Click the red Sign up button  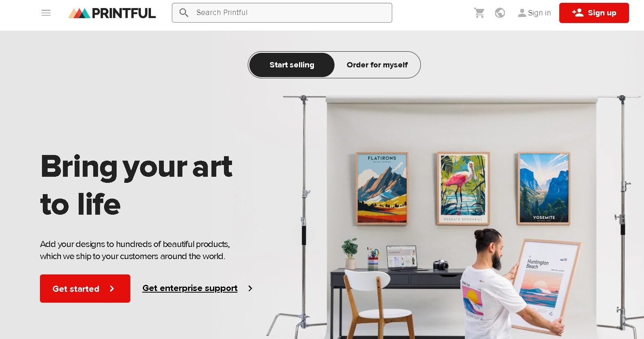tap(594, 13)
